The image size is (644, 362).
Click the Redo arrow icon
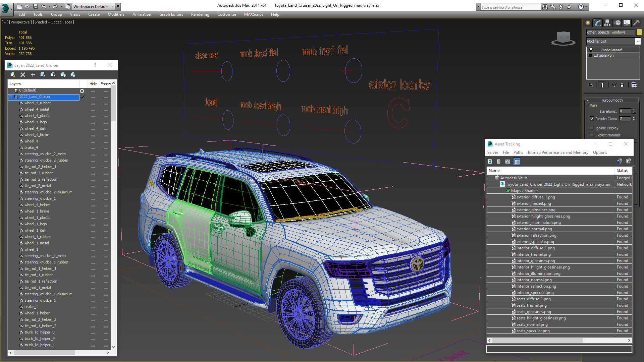click(x=55, y=6)
